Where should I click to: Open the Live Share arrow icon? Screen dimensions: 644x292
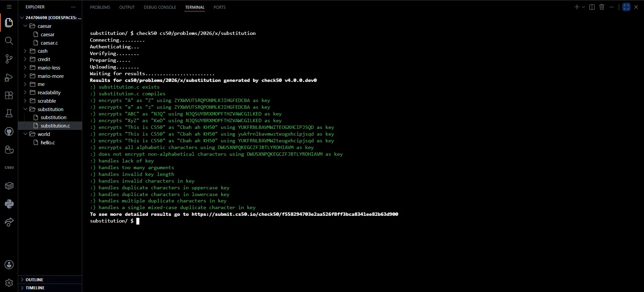[x=9, y=222]
